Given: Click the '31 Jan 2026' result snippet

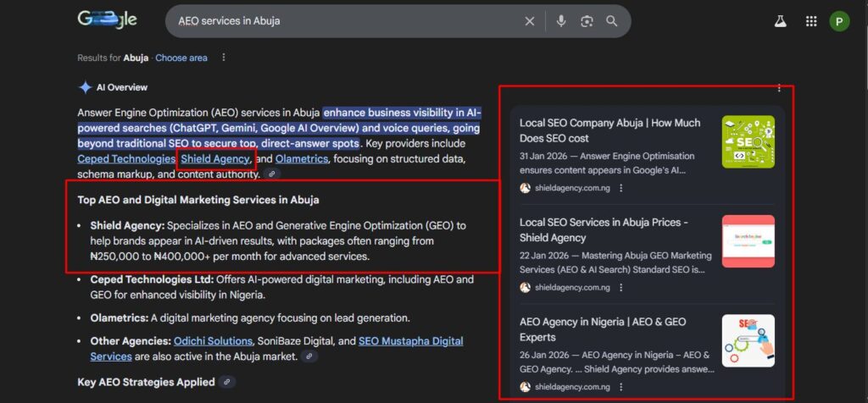Looking at the screenshot, I should coord(607,163).
